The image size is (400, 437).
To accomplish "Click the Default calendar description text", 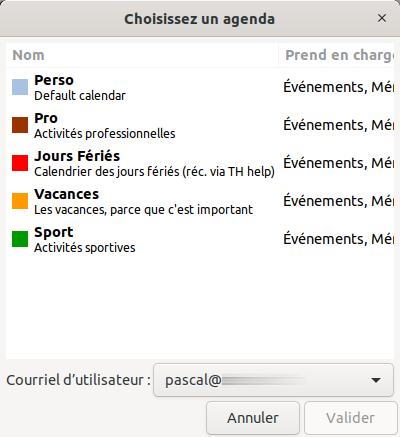I will tap(80, 96).
